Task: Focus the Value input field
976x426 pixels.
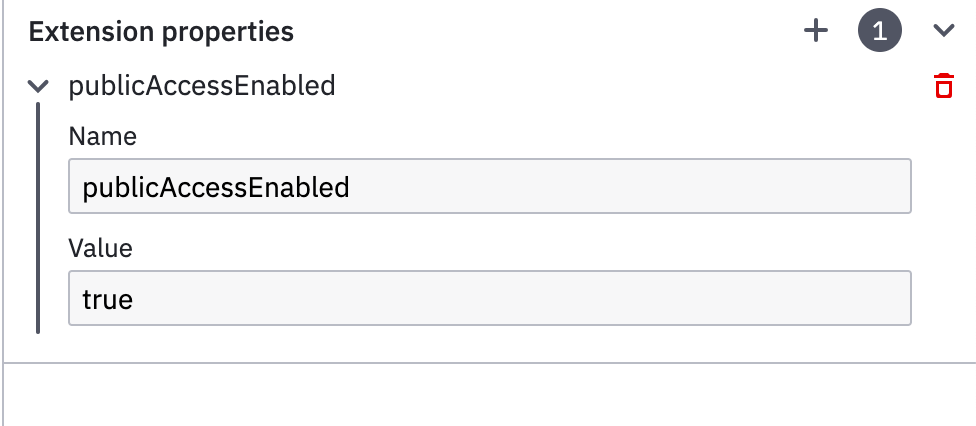Action: click(489, 298)
